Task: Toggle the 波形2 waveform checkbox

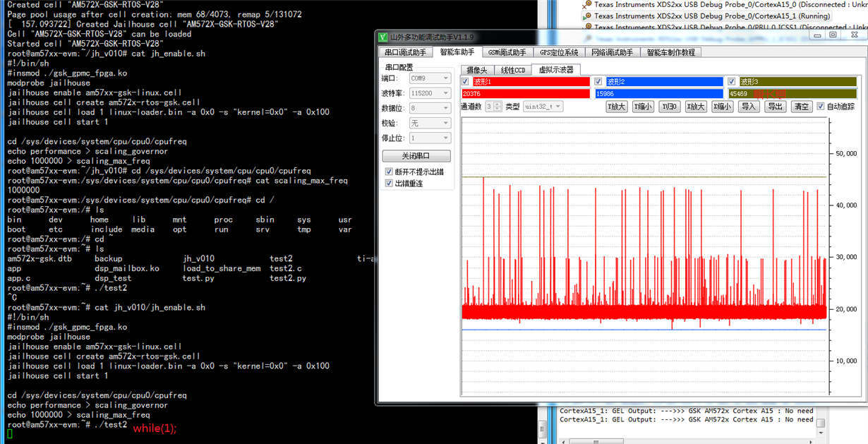Action: pyautogui.click(x=598, y=82)
